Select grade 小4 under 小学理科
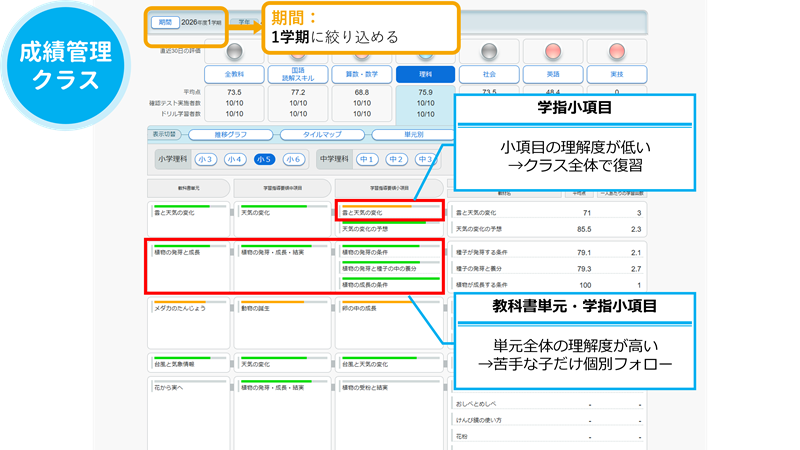 235,159
